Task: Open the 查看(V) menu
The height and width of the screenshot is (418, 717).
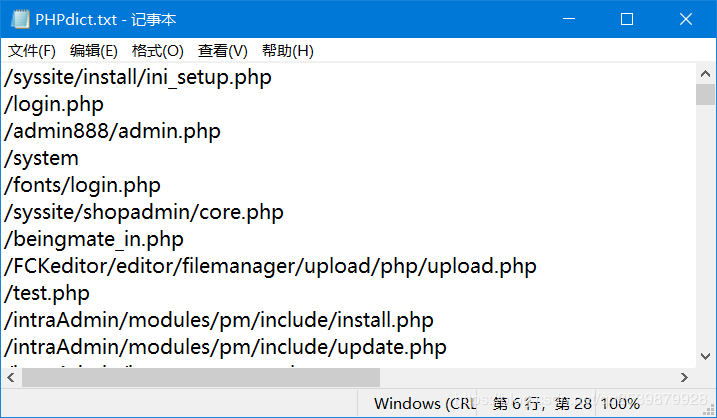Action: pos(222,51)
